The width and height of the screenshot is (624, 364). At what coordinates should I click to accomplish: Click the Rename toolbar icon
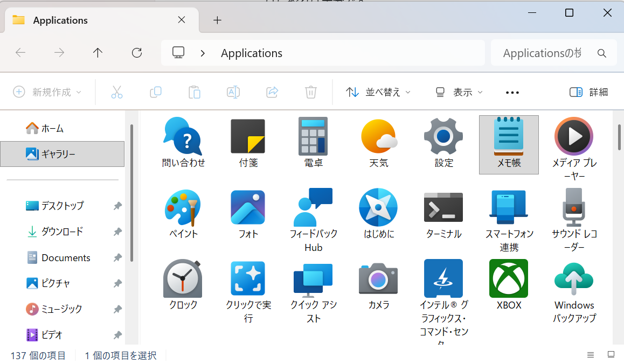233,92
